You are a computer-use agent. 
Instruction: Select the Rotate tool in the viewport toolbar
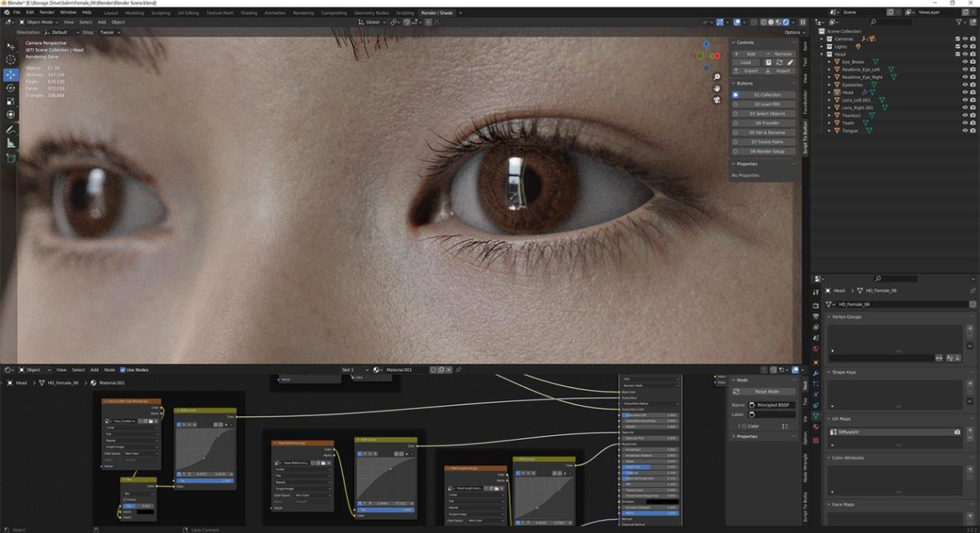(x=11, y=88)
